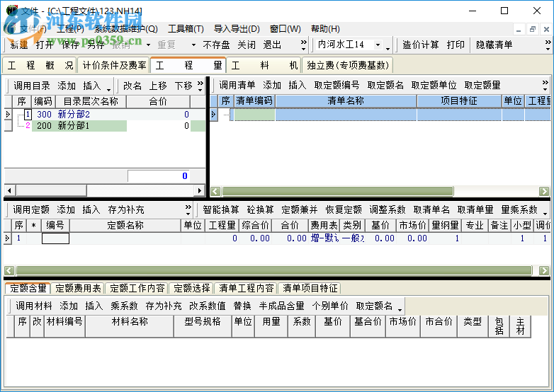554x392 pixels.
Task: Switch to the 定额工作内容 tab
Action: coord(137,288)
